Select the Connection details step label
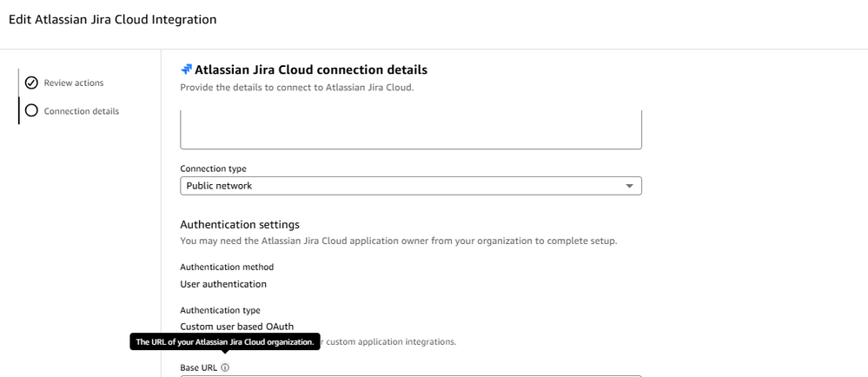Image resolution: width=868 pixels, height=377 pixels. 82,111
